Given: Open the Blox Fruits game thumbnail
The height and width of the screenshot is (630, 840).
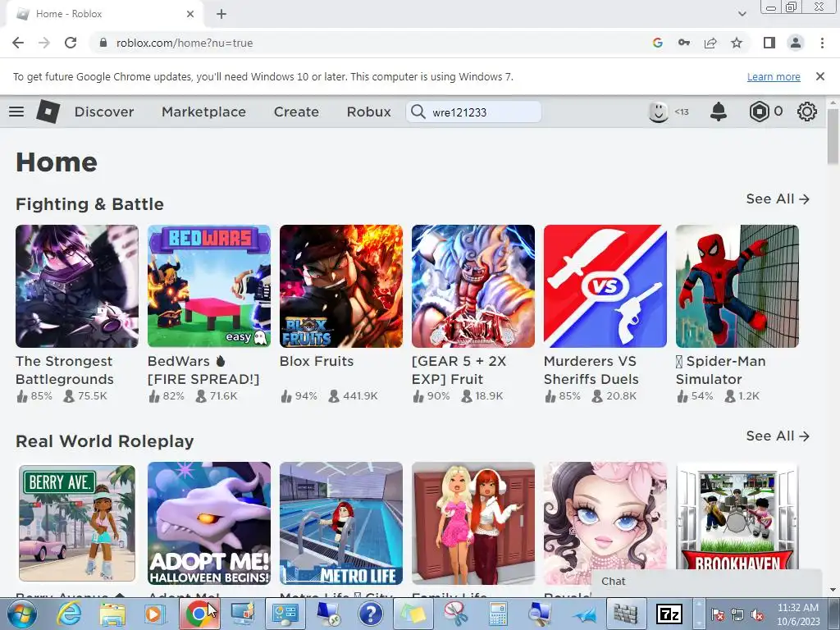Looking at the screenshot, I should [341, 286].
